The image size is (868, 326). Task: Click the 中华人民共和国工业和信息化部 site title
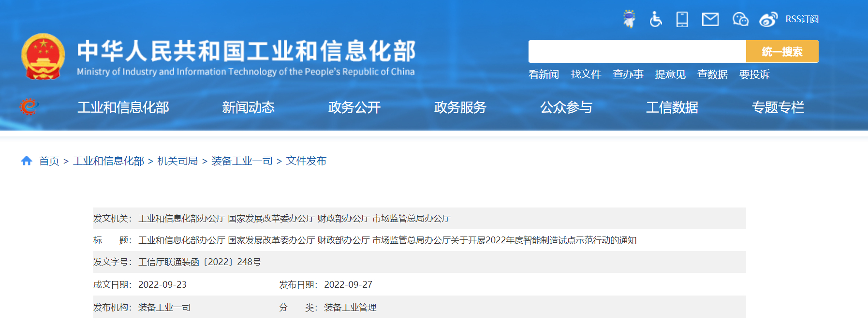pyautogui.click(x=247, y=51)
